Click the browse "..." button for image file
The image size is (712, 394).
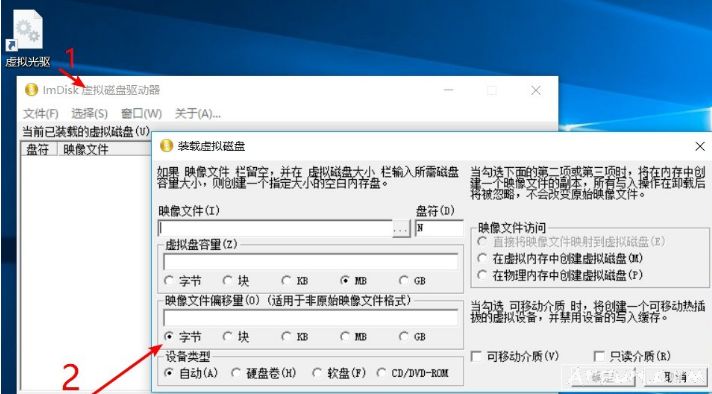(401, 229)
